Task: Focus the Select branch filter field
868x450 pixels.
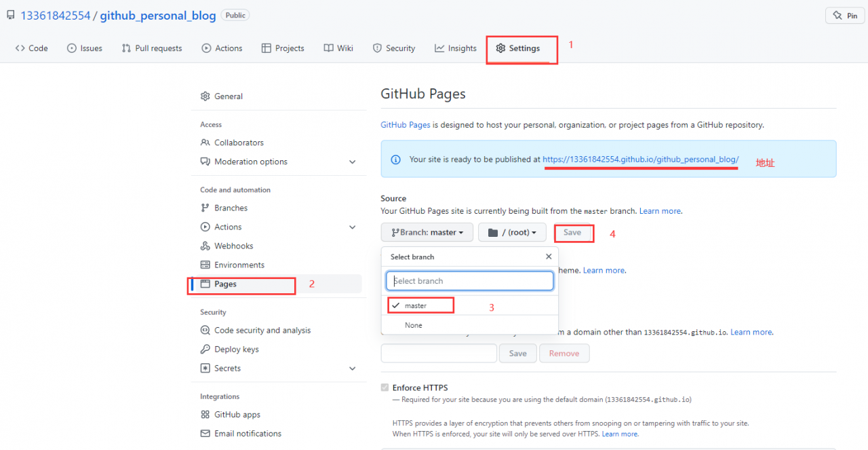Action: [470, 281]
